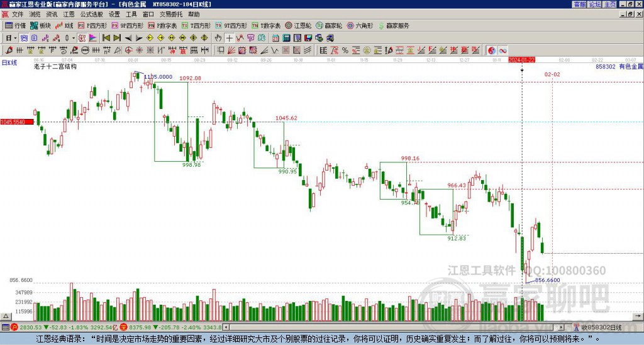Open the P数字表 tool

[x=163, y=25]
